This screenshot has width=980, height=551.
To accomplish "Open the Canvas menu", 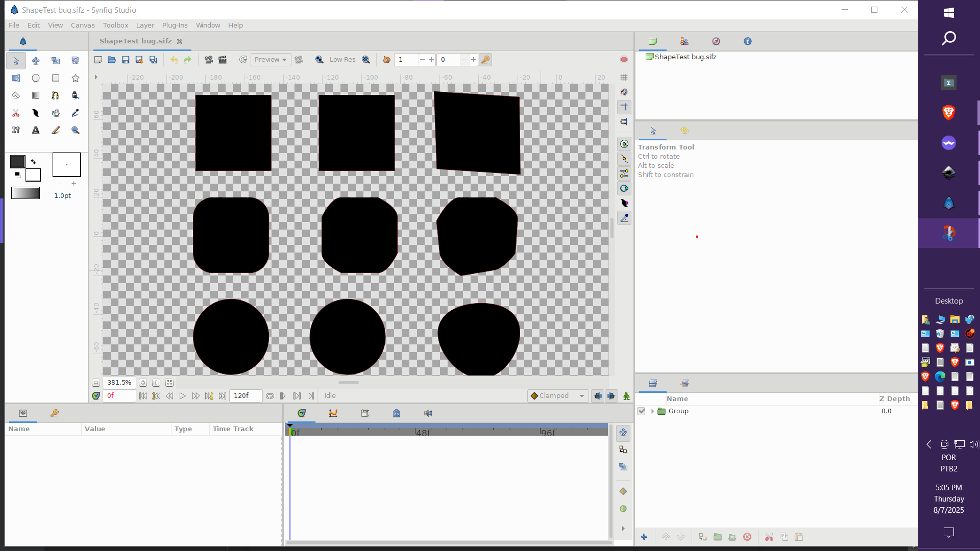I will [x=83, y=25].
